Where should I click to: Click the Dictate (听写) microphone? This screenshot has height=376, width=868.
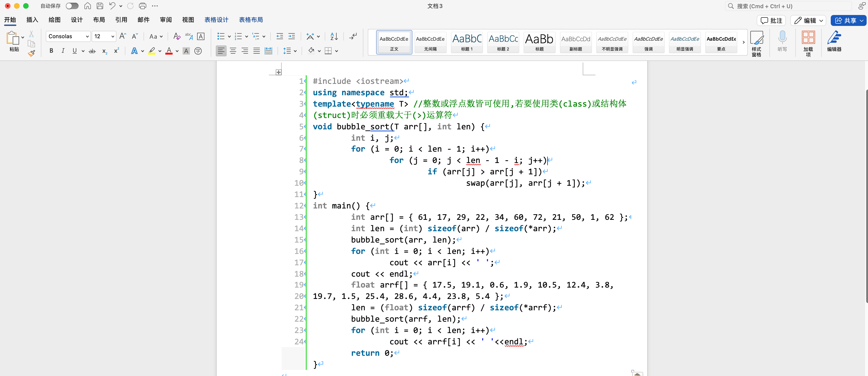pos(782,41)
